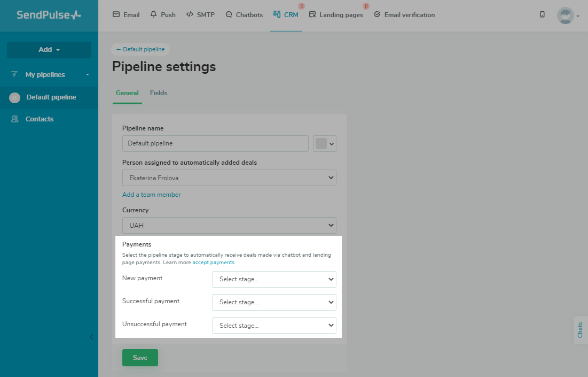588x377 pixels.
Task: Open the Successful payment stage dropdown
Action: click(x=274, y=302)
